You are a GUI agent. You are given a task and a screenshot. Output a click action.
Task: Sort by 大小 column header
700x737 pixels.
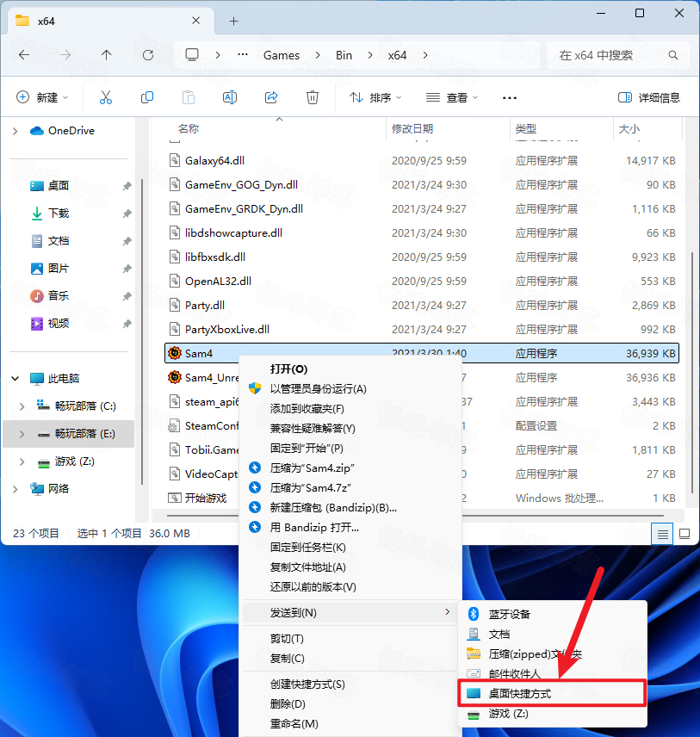629,128
